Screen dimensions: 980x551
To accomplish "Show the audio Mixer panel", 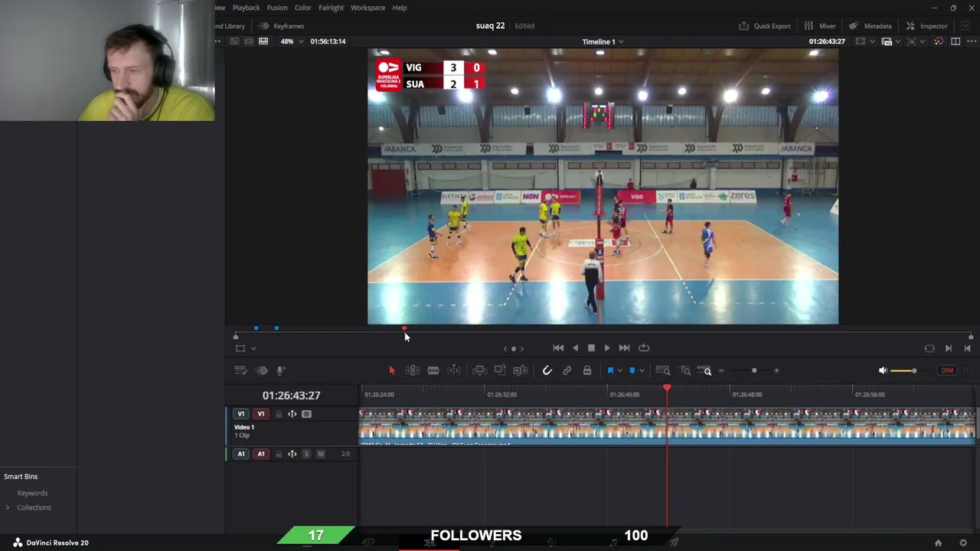I will pos(819,26).
